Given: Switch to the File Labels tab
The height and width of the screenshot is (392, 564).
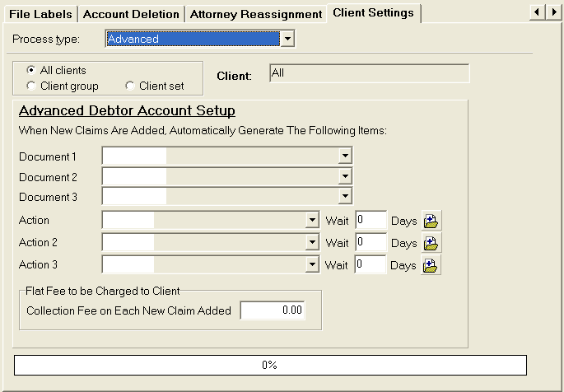Looking at the screenshot, I should [42, 14].
